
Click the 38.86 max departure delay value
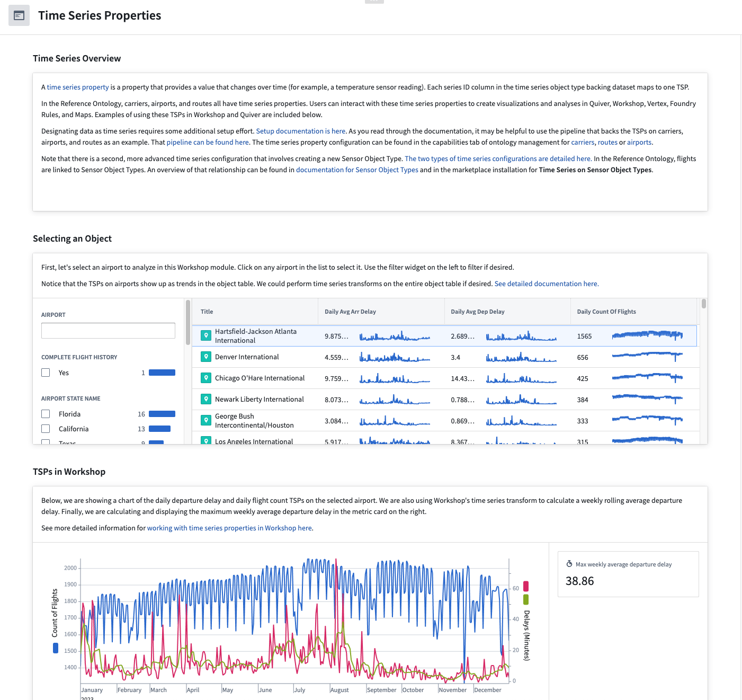[x=579, y=581]
